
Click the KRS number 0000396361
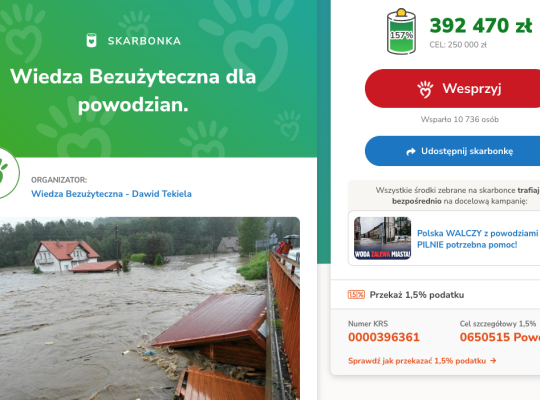point(384,337)
